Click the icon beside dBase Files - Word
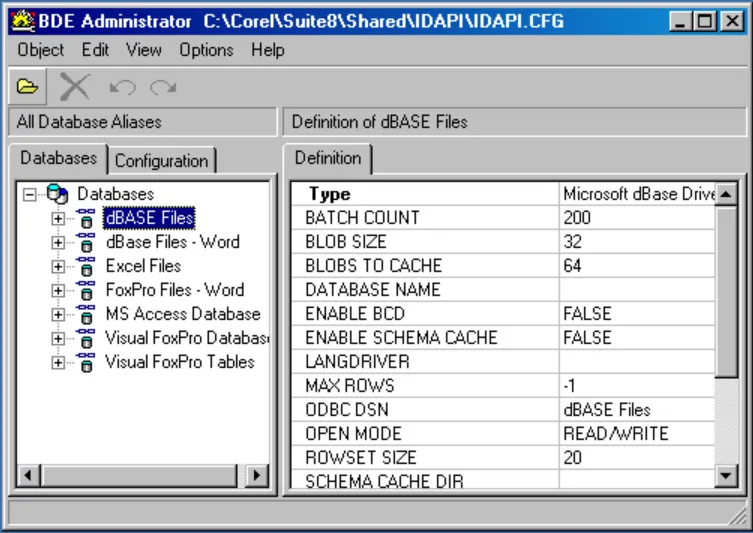This screenshot has height=533, width=753. (86, 242)
